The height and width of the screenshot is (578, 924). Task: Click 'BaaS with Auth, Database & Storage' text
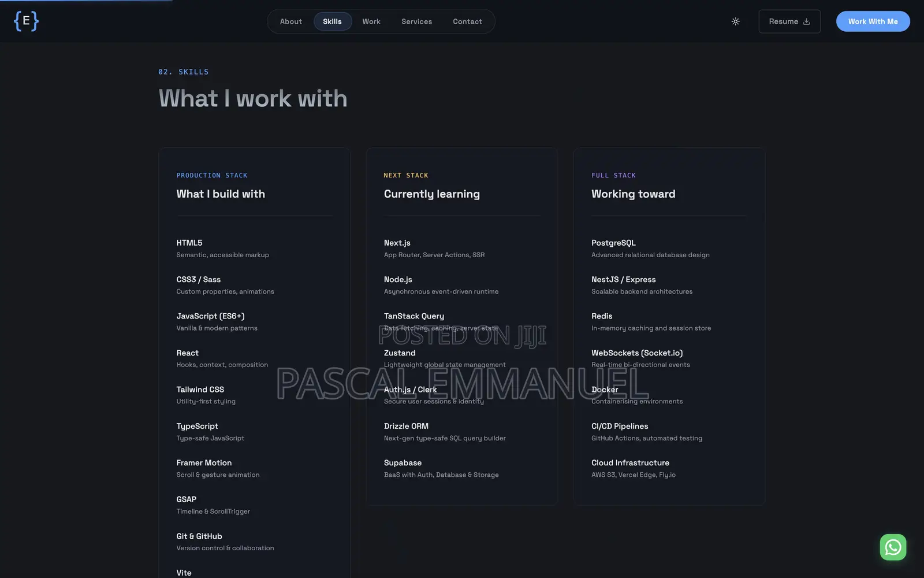441,475
